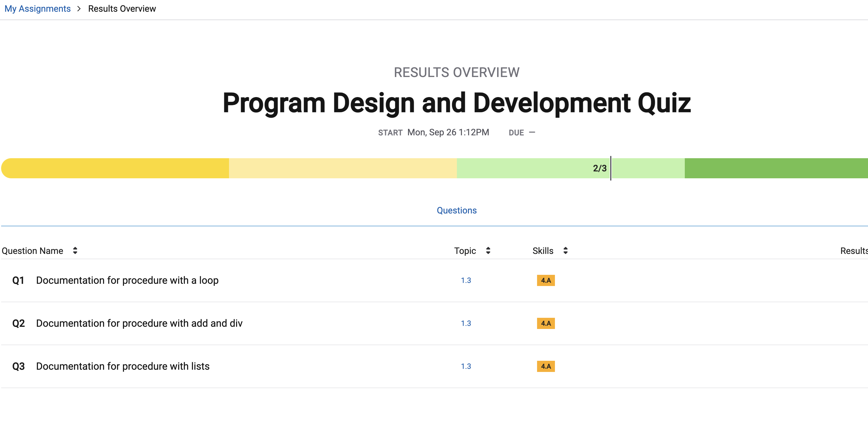Click the dark yellow segment of score bar

[115, 168]
